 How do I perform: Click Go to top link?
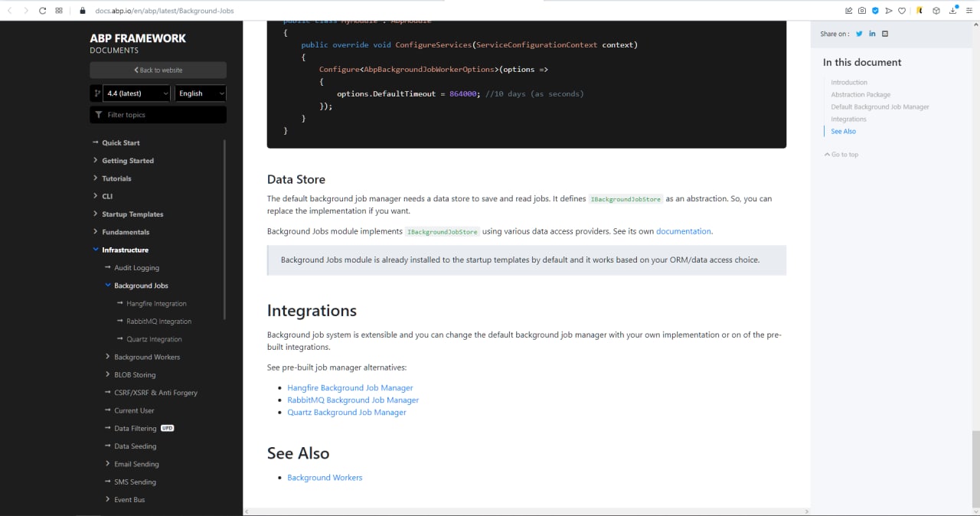coord(841,155)
